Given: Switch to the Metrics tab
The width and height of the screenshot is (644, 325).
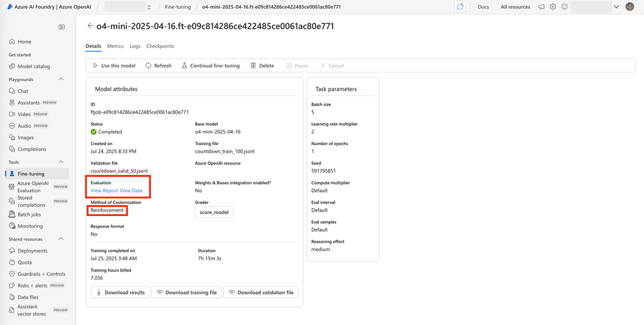Looking at the screenshot, I should [x=115, y=46].
